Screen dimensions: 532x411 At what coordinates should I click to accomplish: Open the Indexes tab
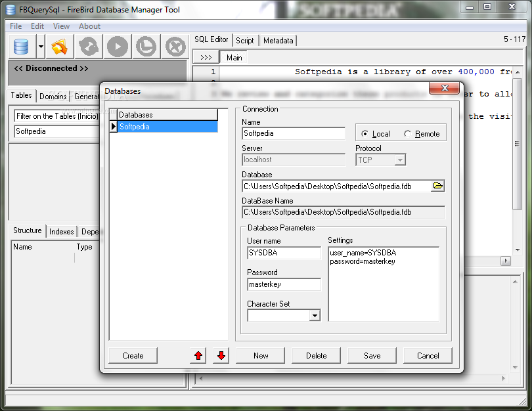[x=62, y=232]
